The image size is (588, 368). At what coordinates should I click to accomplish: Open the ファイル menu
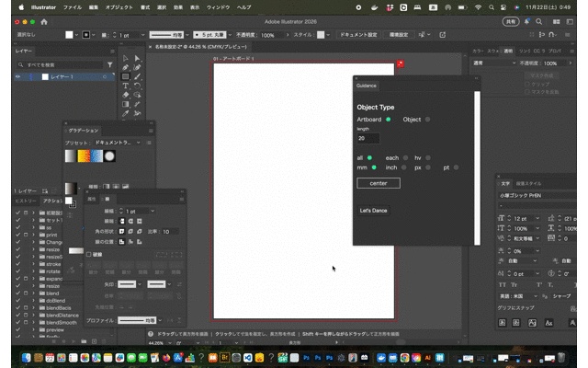73,7
